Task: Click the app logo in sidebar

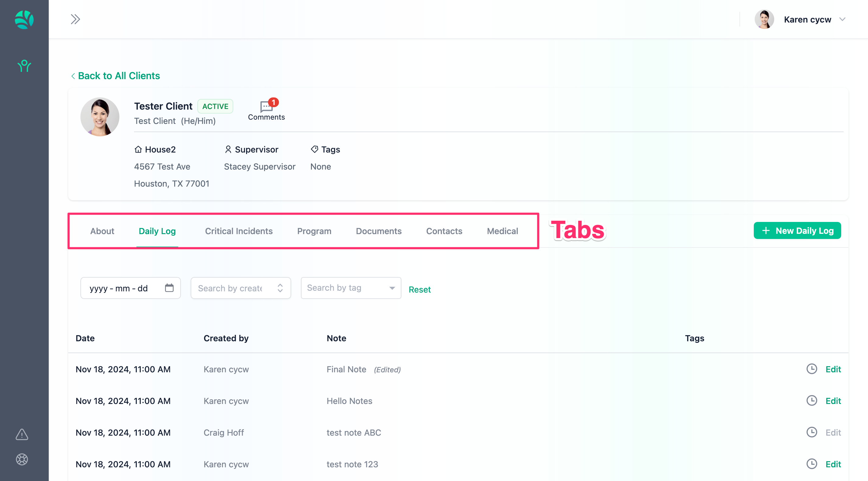Action: pos(24,19)
